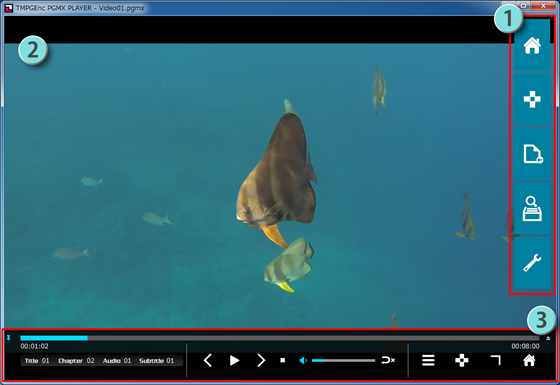Open settings with the wrench icon
Viewport: 560px width, 385px height.
tap(532, 262)
